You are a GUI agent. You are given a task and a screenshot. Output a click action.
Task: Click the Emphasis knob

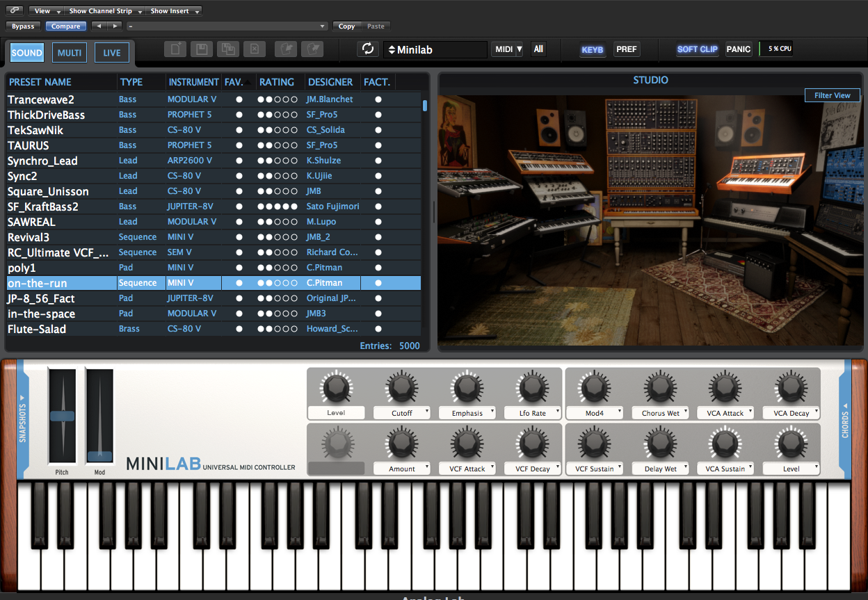pyautogui.click(x=467, y=387)
